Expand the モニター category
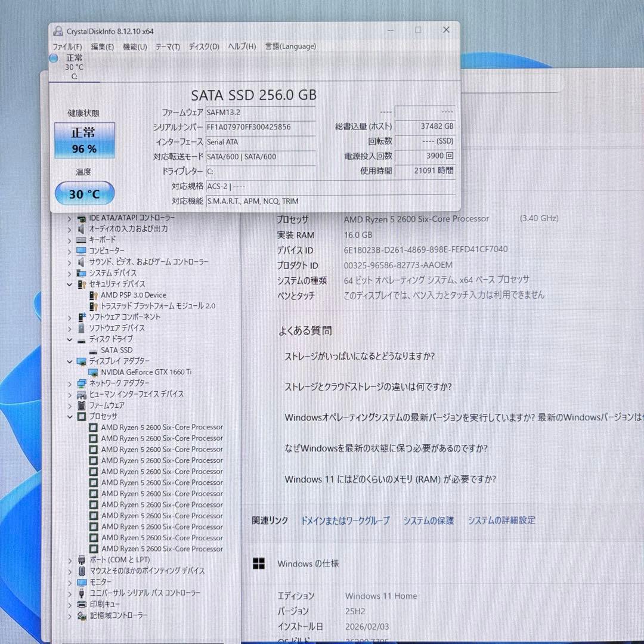 coord(70,582)
